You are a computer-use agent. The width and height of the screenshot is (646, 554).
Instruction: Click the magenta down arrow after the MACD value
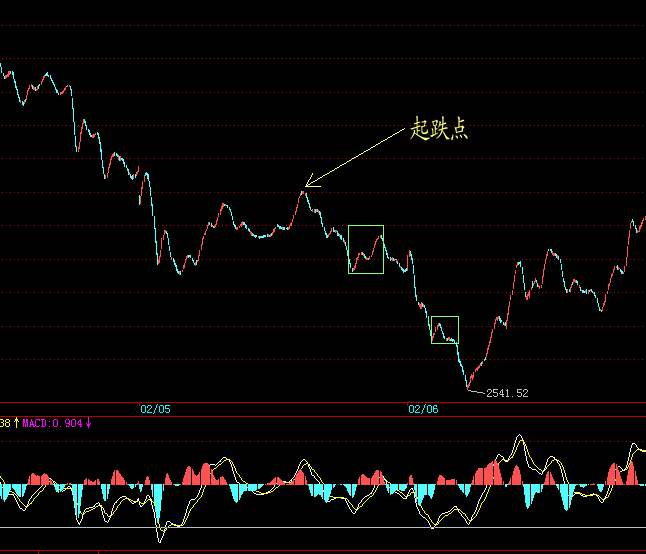(x=88, y=423)
